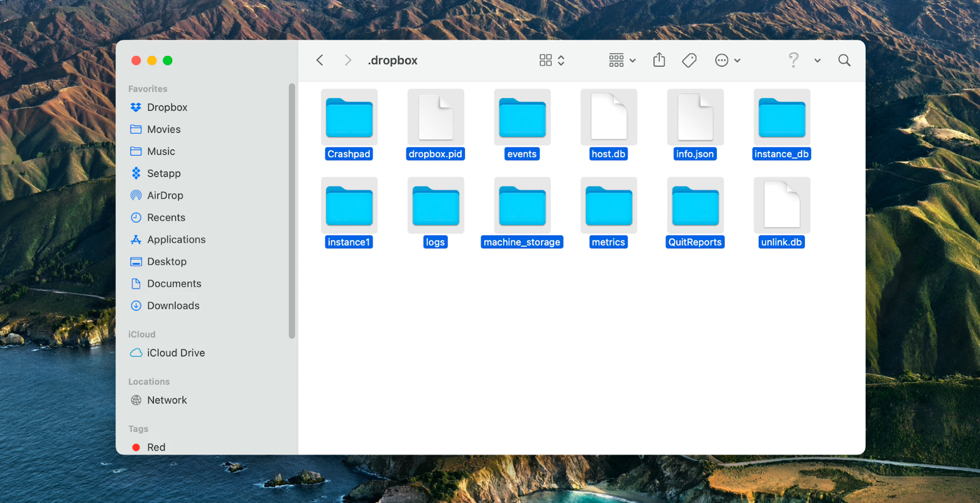Open the view mode up-down chevron
Screen dimensions: 980x503
point(561,60)
